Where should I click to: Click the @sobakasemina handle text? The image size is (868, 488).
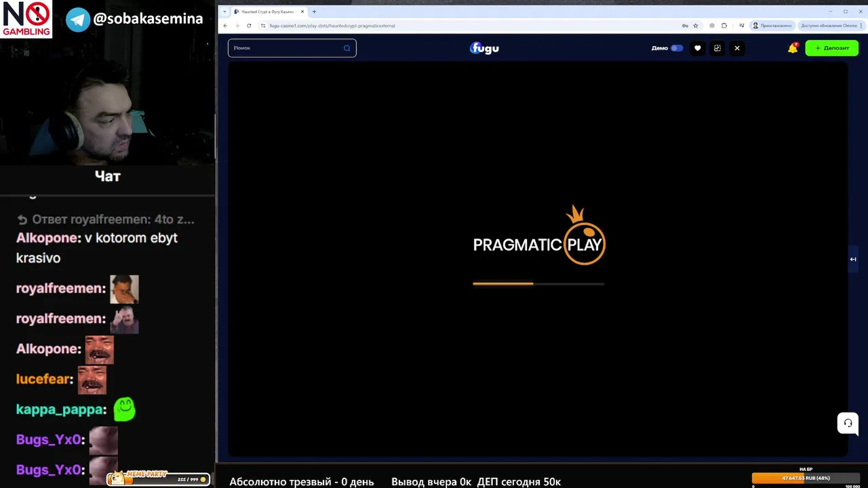click(148, 19)
